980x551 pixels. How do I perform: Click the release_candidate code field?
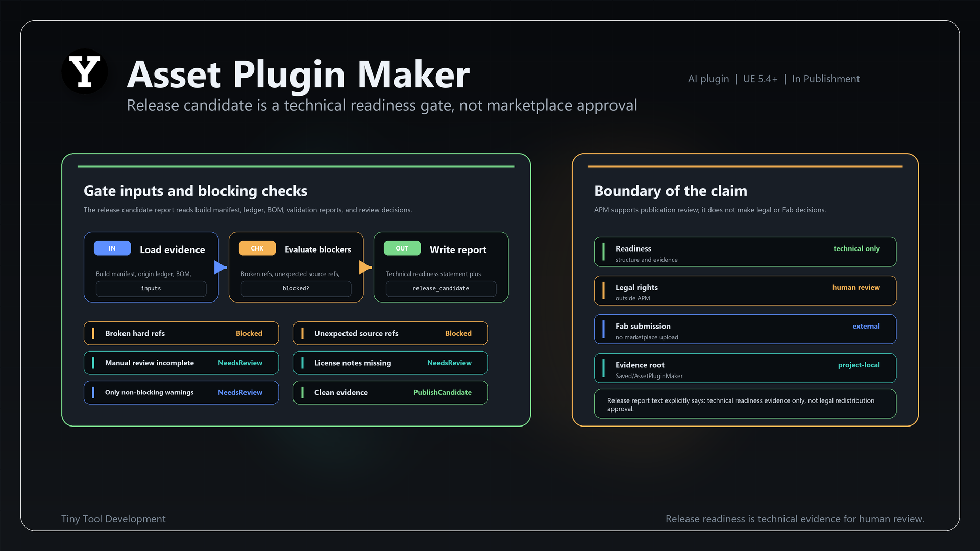(441, 289)
